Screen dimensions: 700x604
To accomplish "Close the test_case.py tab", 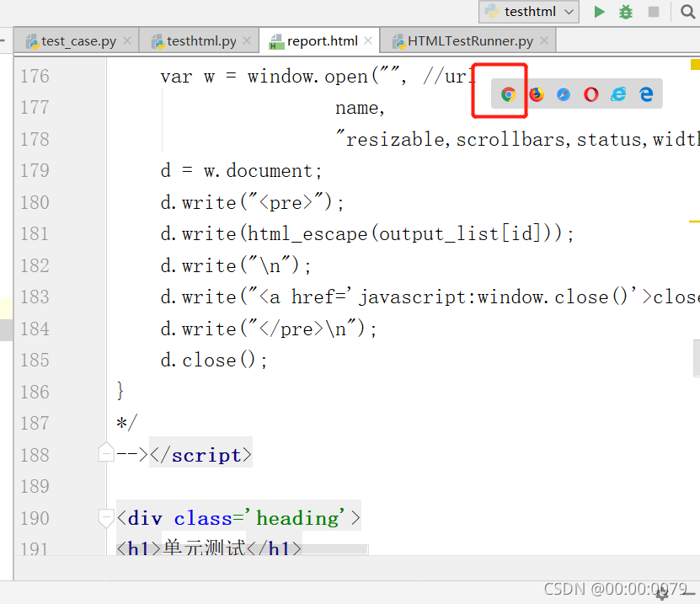I will (x=127, y=40).
